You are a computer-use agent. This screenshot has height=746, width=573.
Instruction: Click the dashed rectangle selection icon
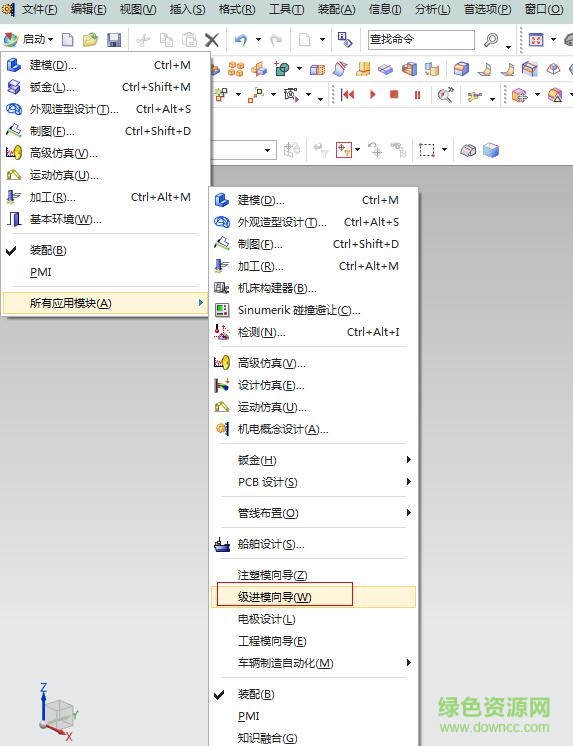pyautogui.click(x=426, y=150)
